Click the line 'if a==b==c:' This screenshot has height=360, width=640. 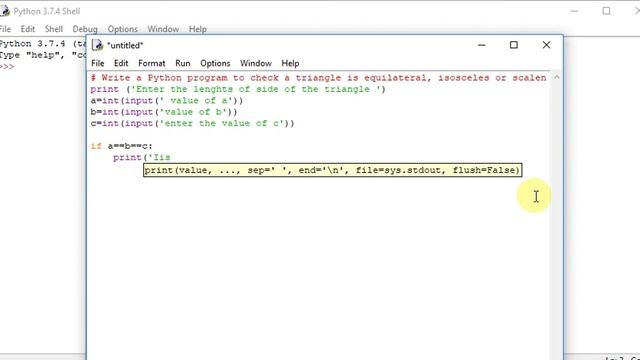pos(121,146)
